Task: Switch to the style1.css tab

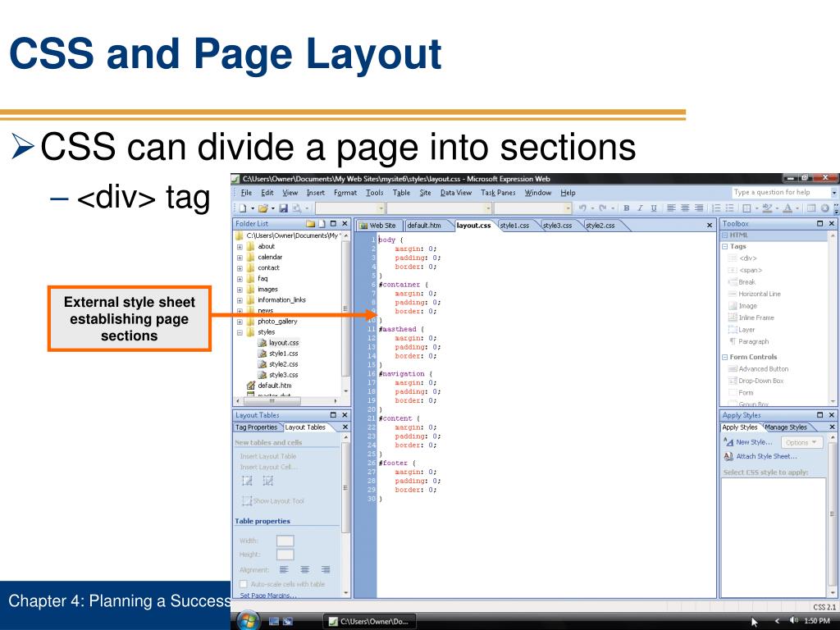Action: click(x=515, y=226)
